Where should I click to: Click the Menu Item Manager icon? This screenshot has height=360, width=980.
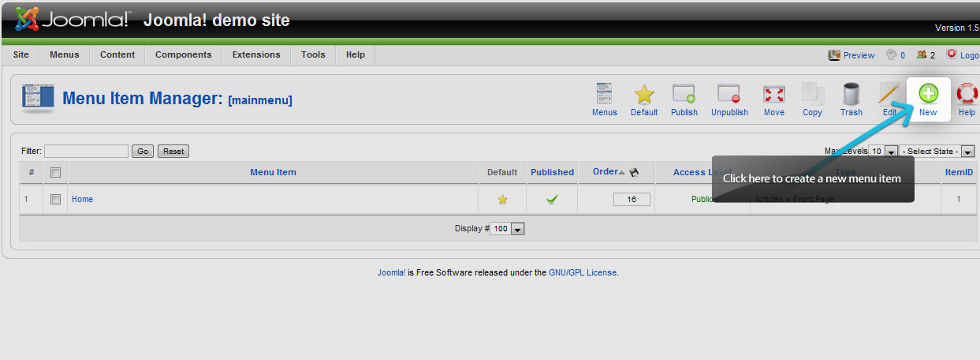(38, 98)
